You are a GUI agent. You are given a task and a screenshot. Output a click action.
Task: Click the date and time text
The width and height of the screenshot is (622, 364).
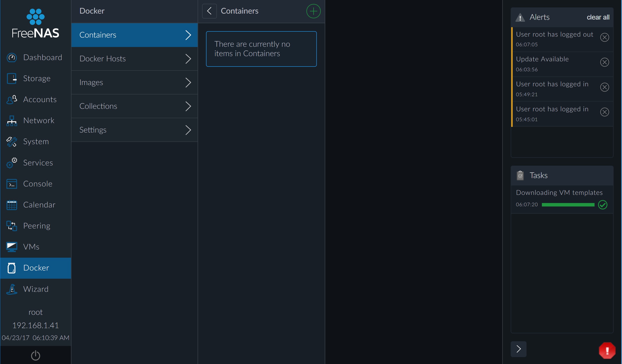tap(36, 338)
